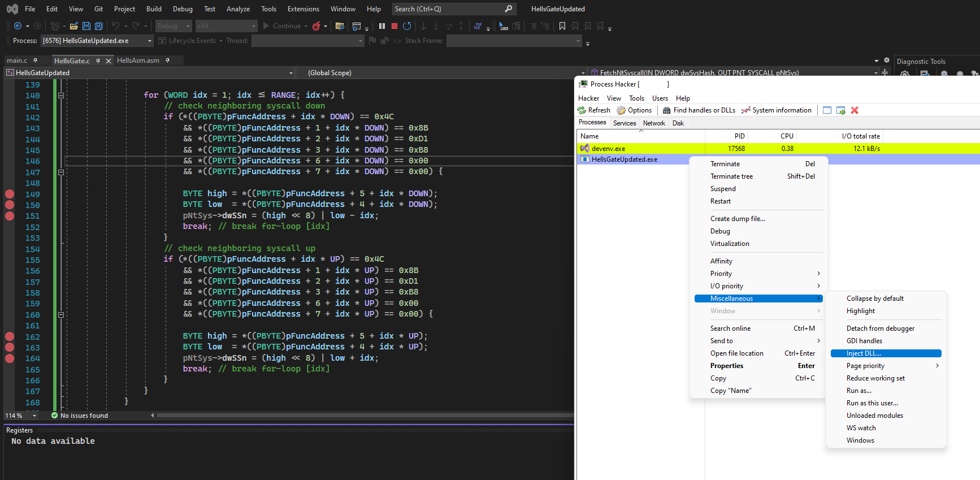Image resolution: width=980 pixels, height=480 pixels.
Task: Open Process Hacker Options gear icon
Action: click(x=621, y=110)
